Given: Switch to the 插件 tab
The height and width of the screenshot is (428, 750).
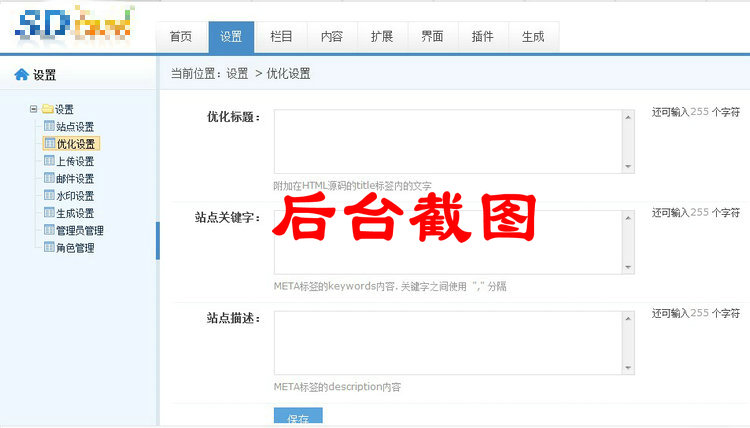Looking at the screenshot, I should (482, 37).
